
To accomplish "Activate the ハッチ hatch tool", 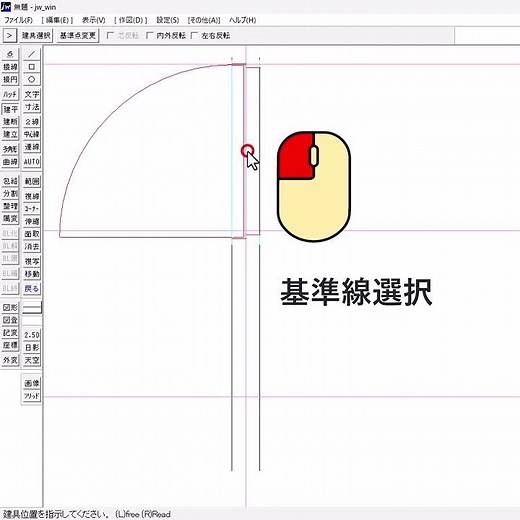I will pyautogui.click(x=10, y=95).
